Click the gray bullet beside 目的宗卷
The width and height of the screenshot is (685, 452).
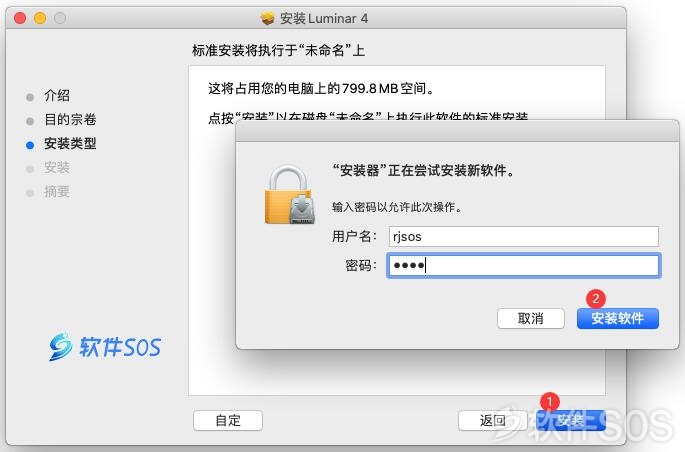30,121
